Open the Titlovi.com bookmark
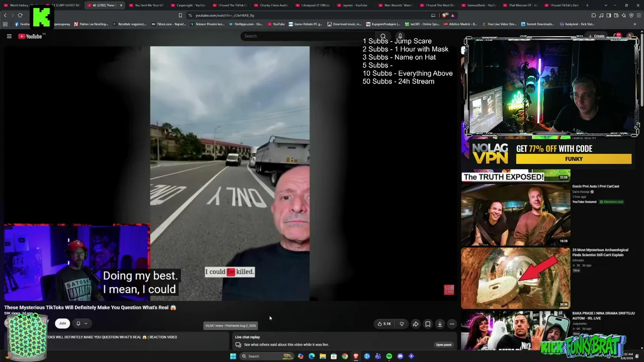This screenshot has width=644, height=362. [168, 24]
